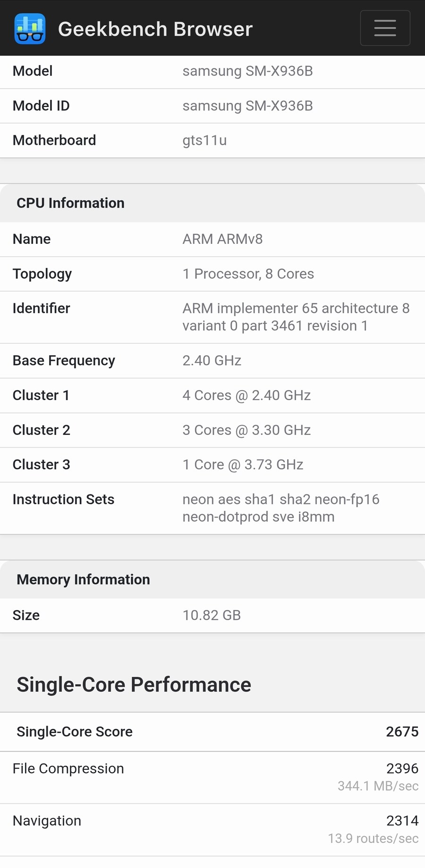Select the Model value samsung SM-X936B
425x868 pixels.
[247, 71]
